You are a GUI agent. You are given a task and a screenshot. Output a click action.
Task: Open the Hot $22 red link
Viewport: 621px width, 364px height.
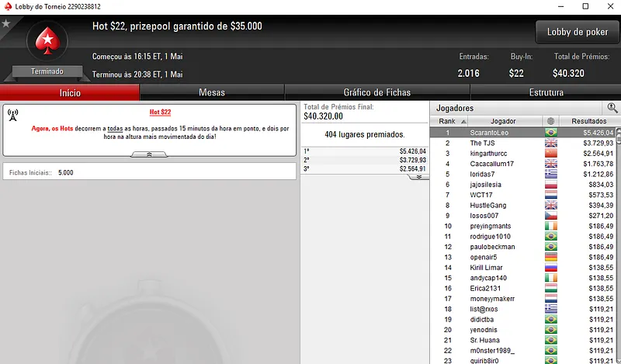pyautogui.click(x=160, y=112)
